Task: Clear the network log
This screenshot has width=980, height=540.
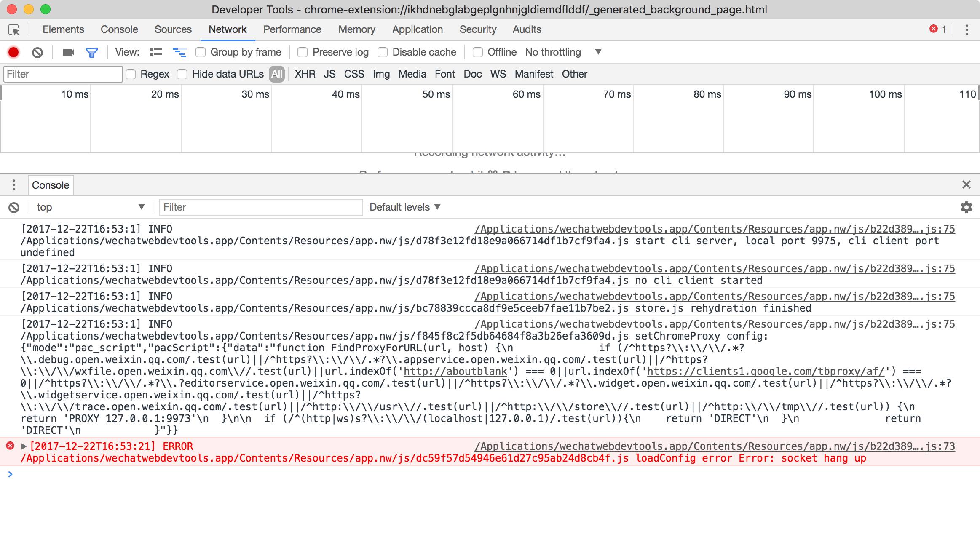Action: [37, 52]
